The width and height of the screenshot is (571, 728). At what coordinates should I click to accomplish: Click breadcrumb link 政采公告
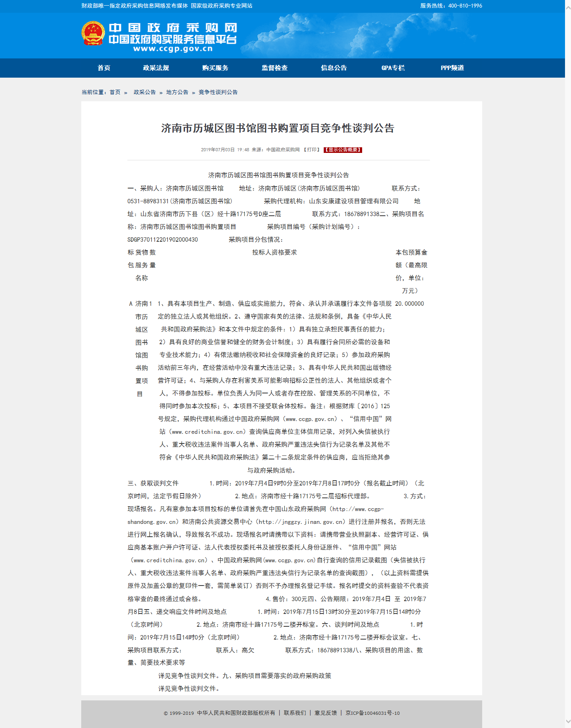[x=144, y=92]
